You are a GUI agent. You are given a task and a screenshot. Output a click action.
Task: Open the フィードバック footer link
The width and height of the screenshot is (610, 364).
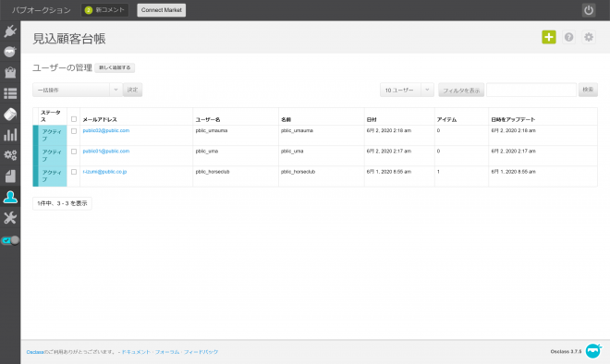[201, 352]
